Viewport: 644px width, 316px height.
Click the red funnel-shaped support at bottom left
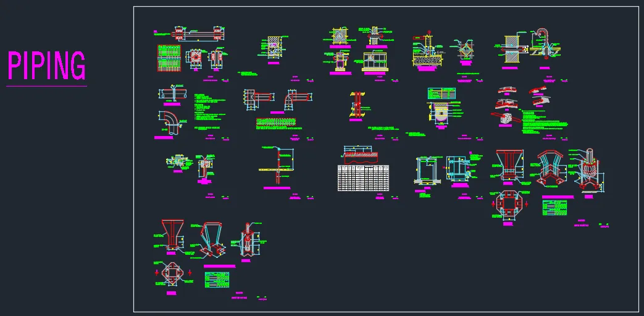pos(170,234)
